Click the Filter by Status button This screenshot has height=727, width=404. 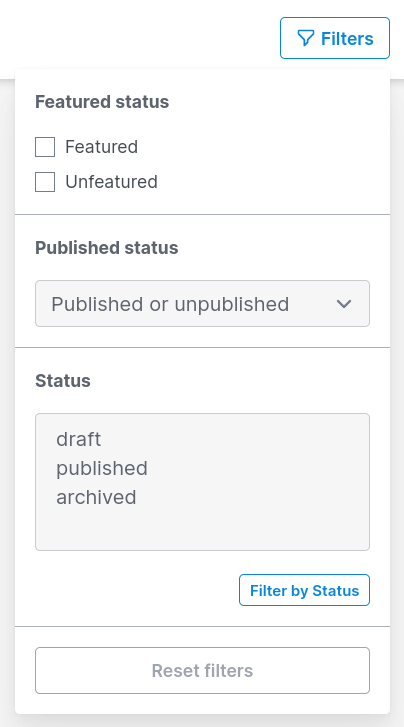304,590
